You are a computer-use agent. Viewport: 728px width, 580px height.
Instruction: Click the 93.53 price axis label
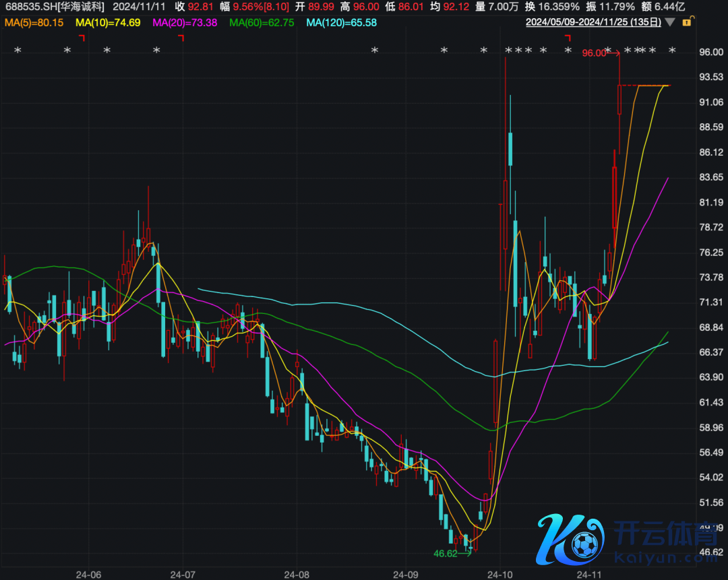click(712, 77)
